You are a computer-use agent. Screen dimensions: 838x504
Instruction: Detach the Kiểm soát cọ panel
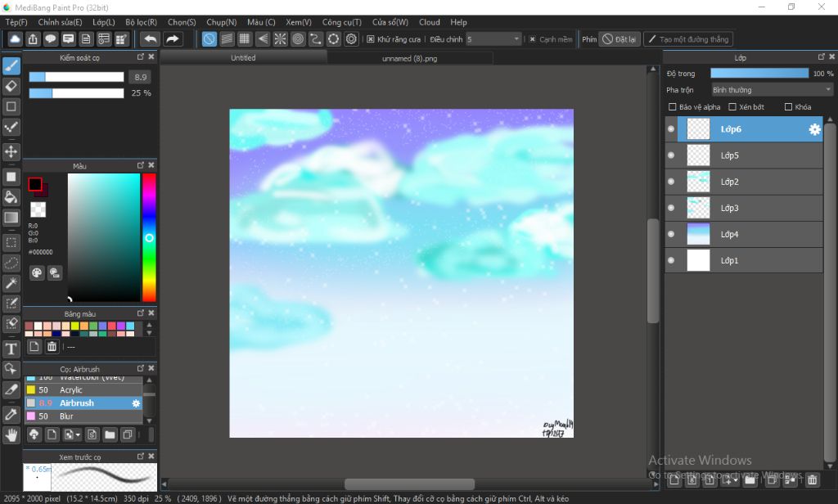point(141,56)
